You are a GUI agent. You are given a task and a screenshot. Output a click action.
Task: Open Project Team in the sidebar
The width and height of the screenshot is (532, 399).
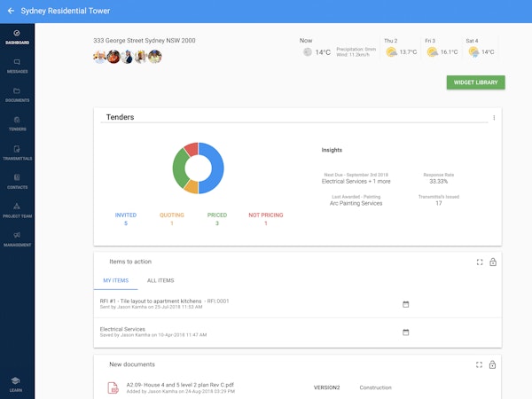(17, 210)
